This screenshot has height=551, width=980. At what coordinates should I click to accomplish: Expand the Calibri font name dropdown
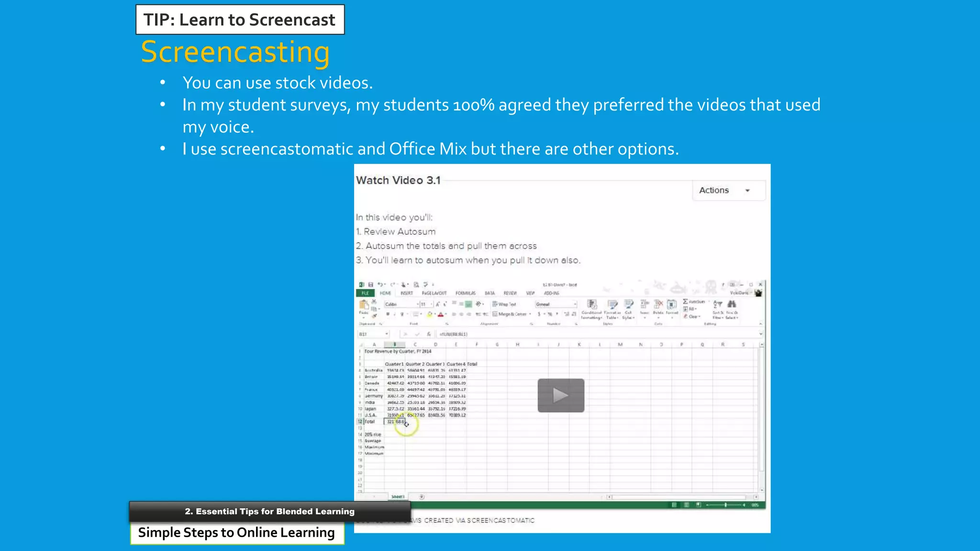417,304
